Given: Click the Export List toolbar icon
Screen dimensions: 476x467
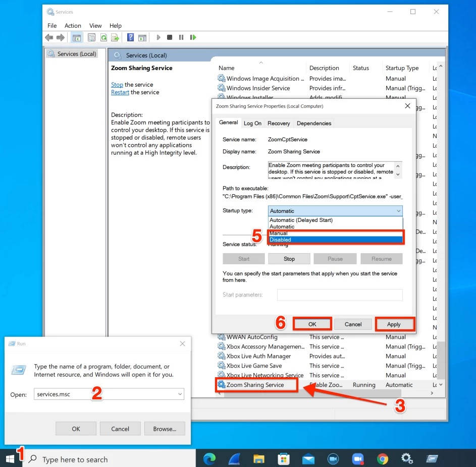Looking at the screenshot, I should tap(115, 38).
